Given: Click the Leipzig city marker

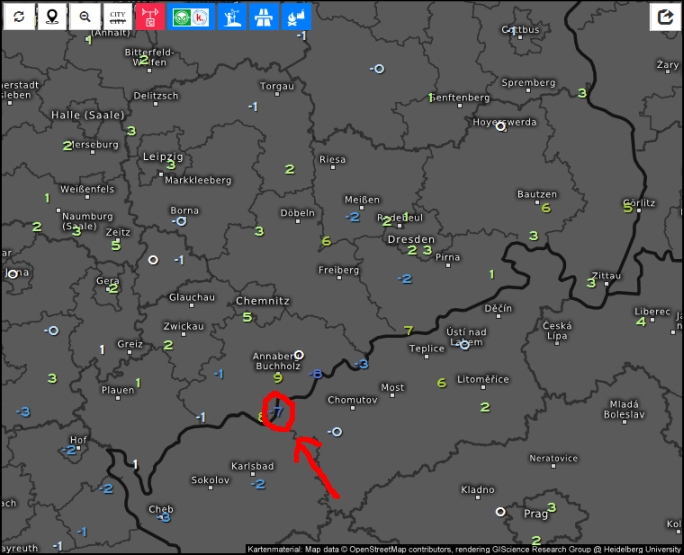Looking at the screenshot, I should (162, 157).
